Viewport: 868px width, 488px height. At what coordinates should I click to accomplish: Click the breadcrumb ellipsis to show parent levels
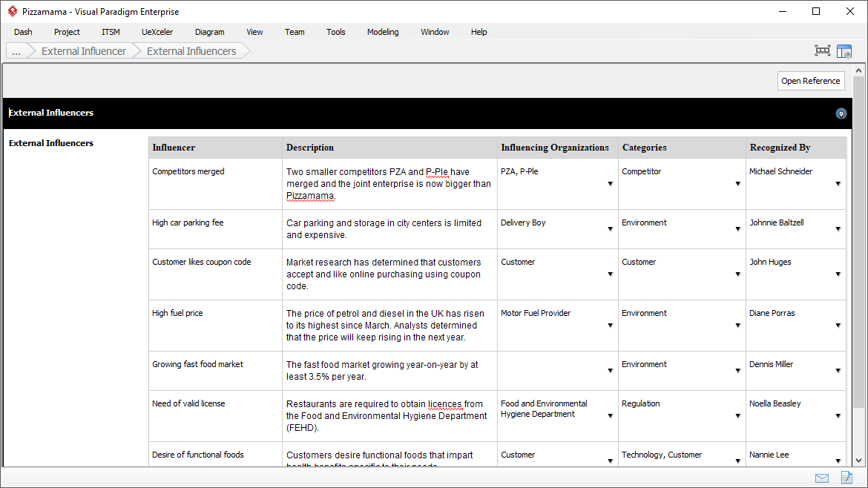16,51
